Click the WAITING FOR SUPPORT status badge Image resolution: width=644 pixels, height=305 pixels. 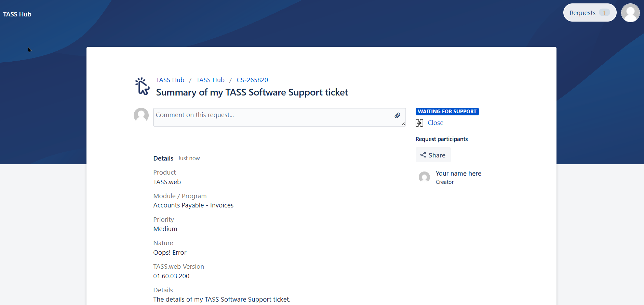[x=447, y=112]
